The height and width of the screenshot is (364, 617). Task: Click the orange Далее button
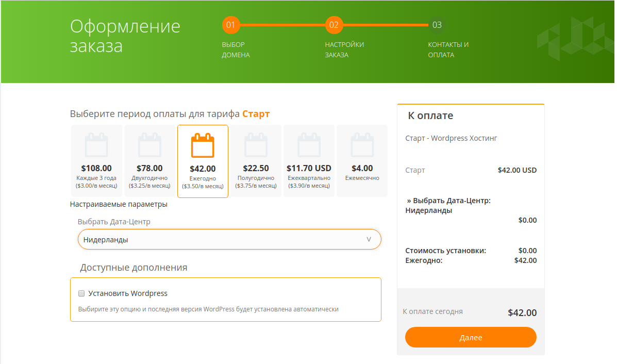click(x=471, y=337)
